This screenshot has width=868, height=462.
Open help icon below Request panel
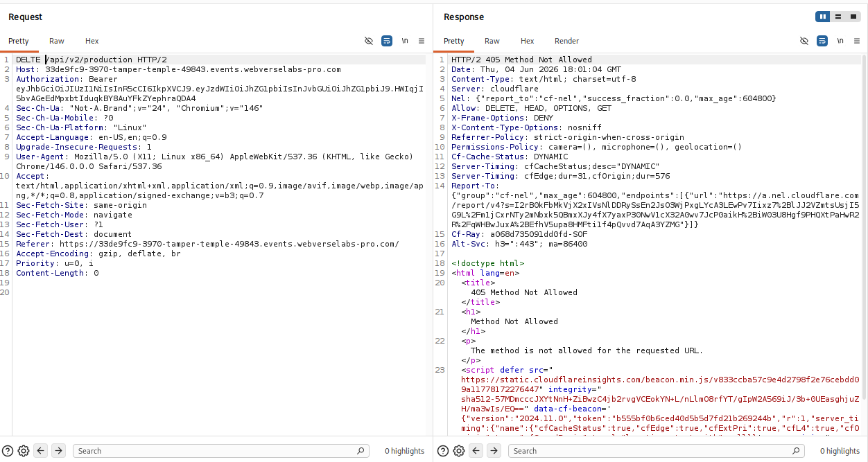(8, 451)
